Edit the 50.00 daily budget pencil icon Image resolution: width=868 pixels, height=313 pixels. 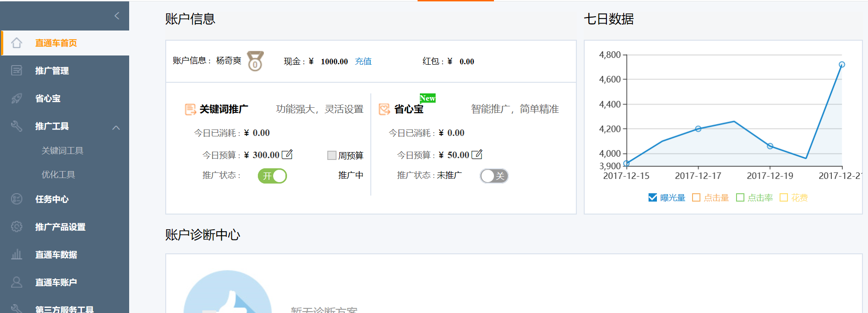point(477,154)
